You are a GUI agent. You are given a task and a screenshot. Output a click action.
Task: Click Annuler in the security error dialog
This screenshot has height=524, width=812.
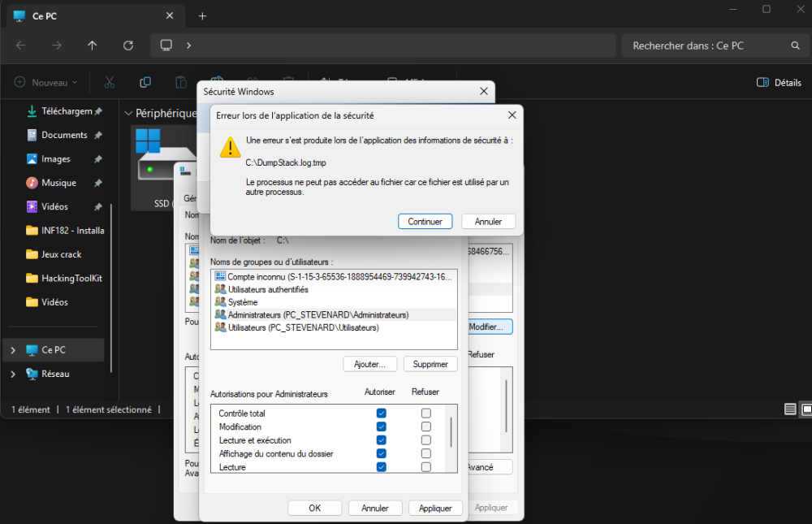488,221
